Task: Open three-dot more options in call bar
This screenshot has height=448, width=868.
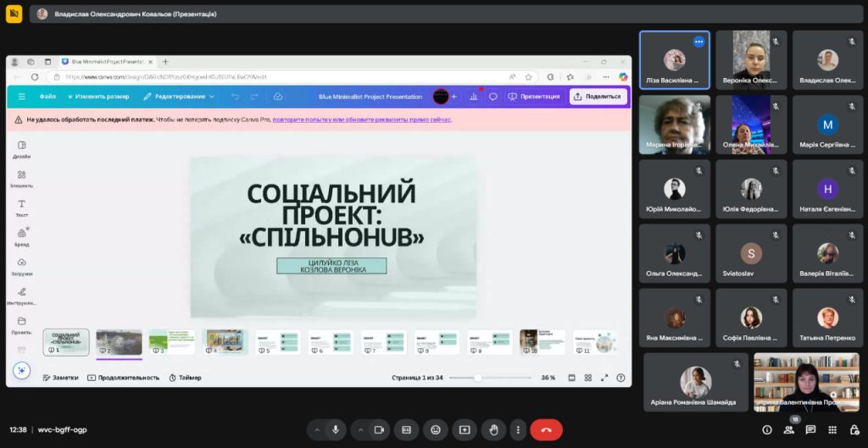Action: [517, 429]
